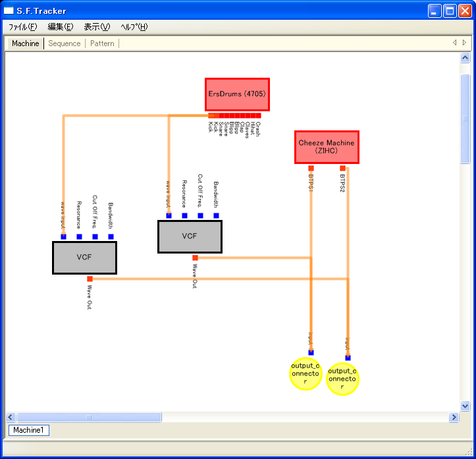This screenshot has width=476, height=459.
Task: Open the 表示(V) menu
Action: (97, 27)
